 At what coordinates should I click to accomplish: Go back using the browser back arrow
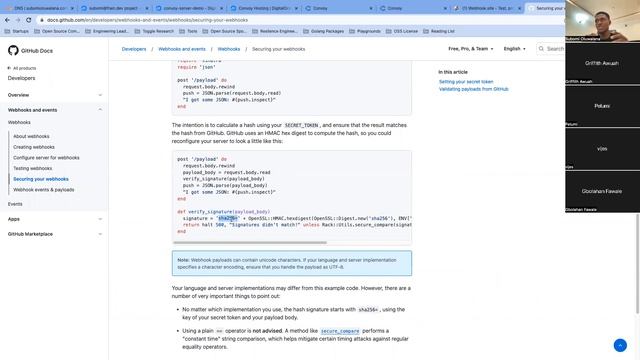click(7, 20)
